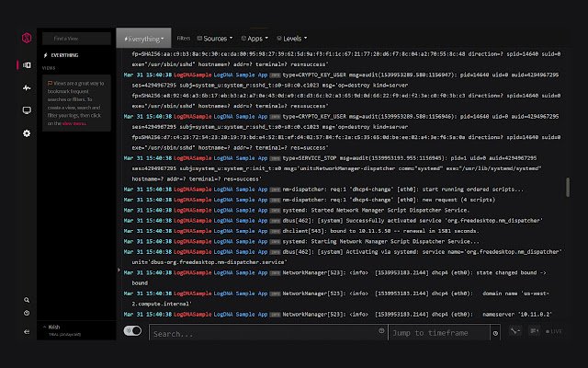588x368 pixels.
Task: Click the help icon inside the search box
Action: [381, 331]
